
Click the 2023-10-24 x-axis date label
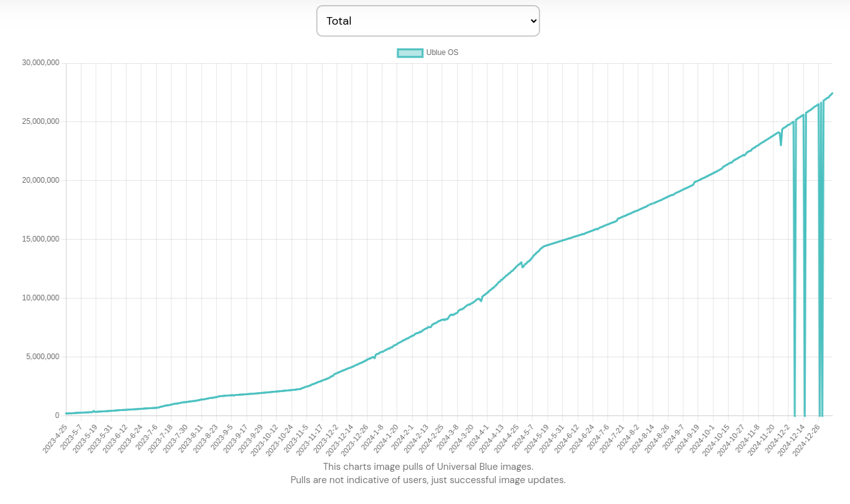coord(280,439)
